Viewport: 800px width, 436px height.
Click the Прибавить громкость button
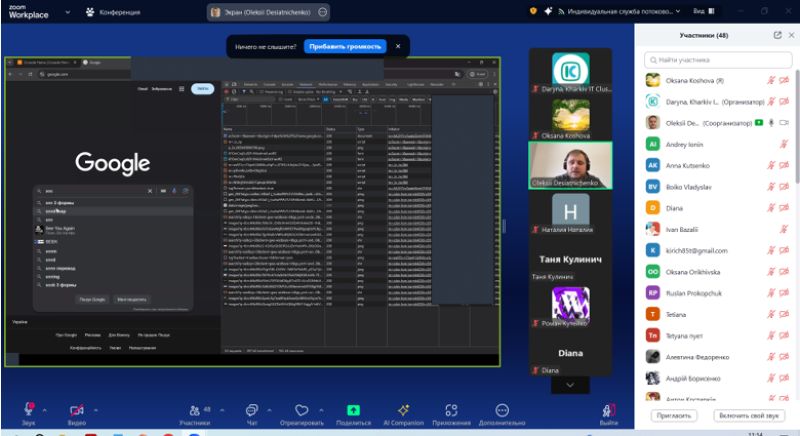coord(343,46)
